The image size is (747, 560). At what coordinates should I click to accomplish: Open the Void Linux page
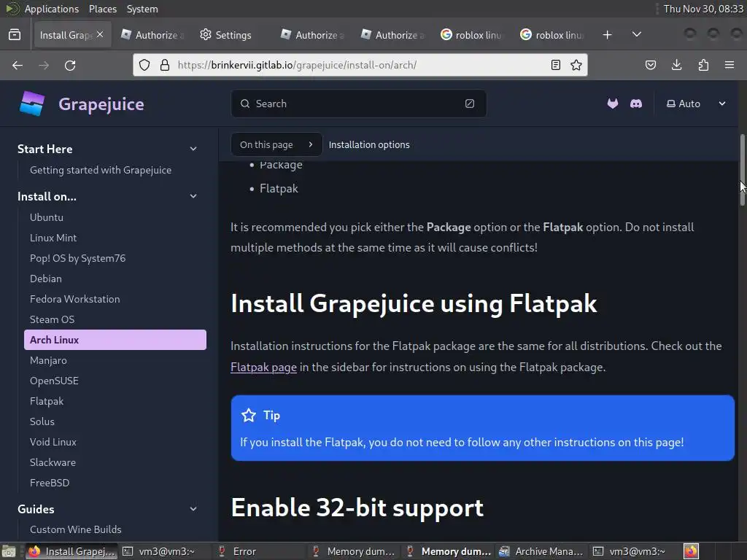click(53, 443)
